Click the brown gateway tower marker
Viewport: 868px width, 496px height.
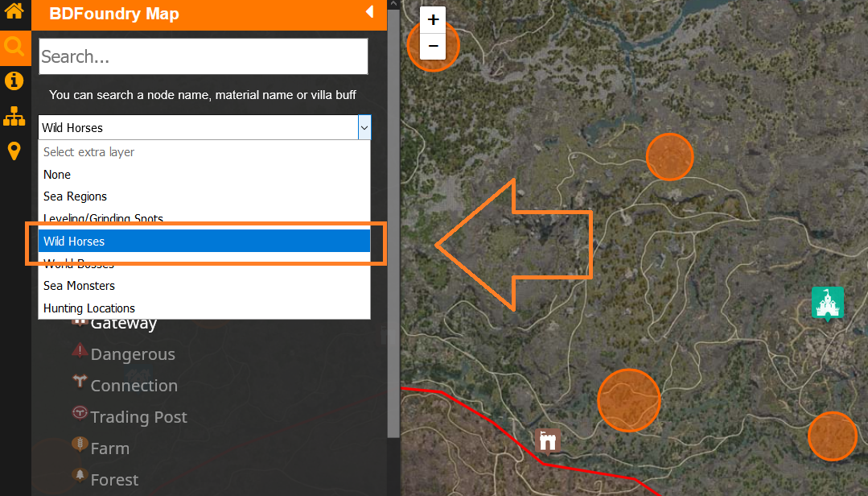click(x=548, y=442)
